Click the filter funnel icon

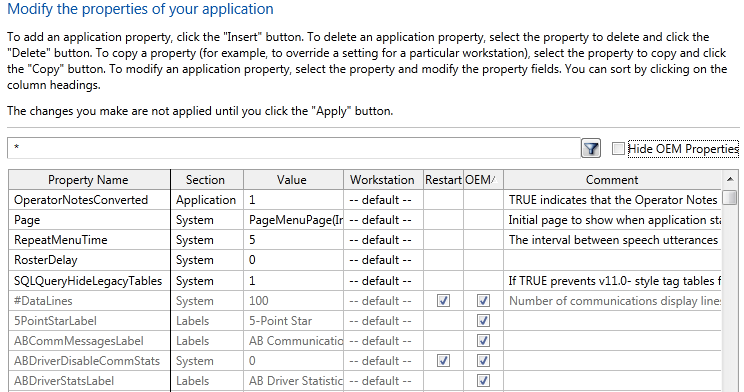[x=591, y=149]
